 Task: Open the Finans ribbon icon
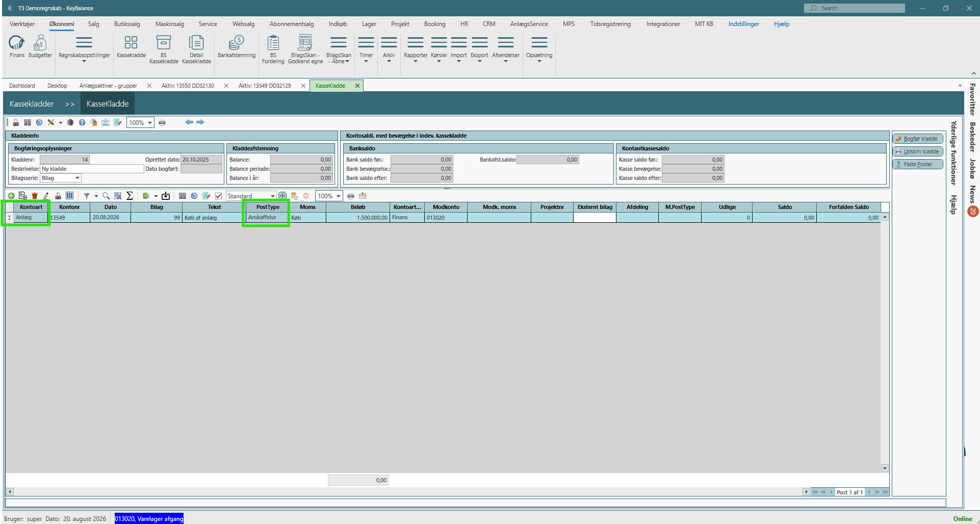17,46
